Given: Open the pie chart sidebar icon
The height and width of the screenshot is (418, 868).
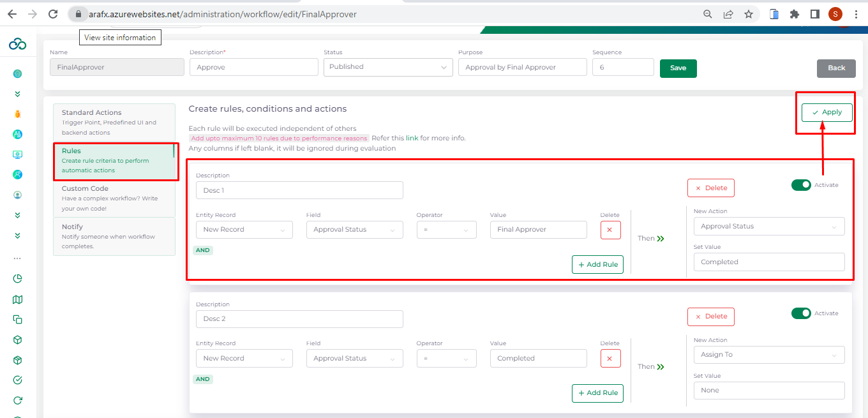Looking at the screenshot, I should [x=17, y=278].
